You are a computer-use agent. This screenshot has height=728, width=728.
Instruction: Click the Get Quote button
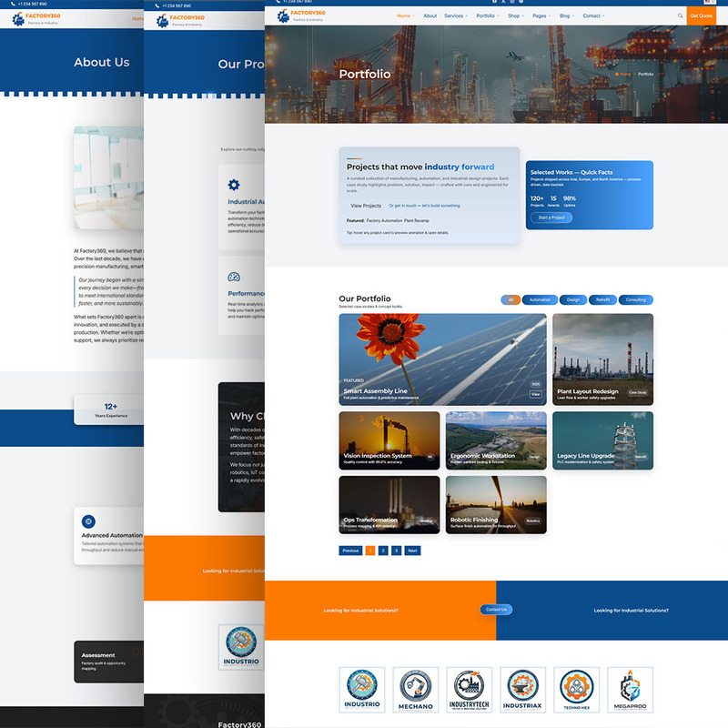[703, 15]
